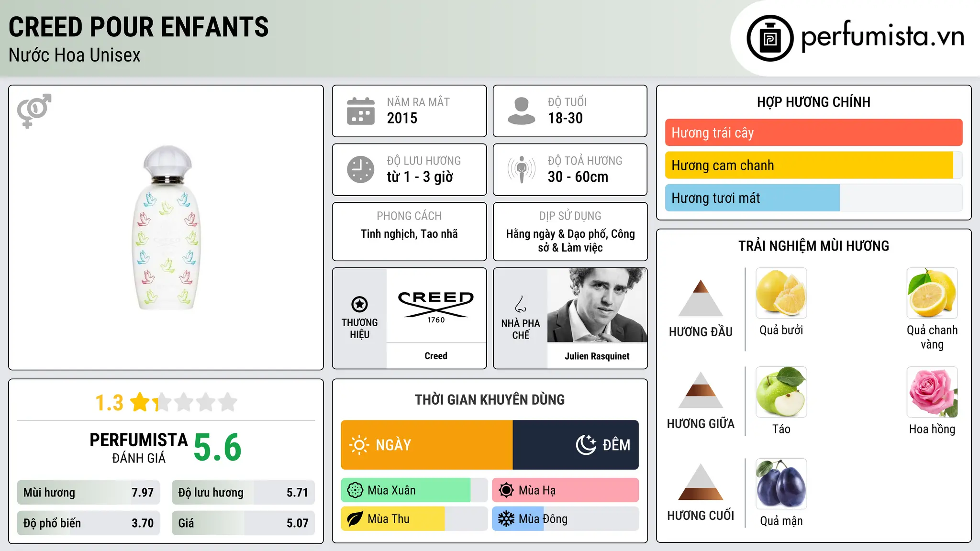Click the Quả bưởi grapefruit image

pyautogui.click(x=781, y=293)
